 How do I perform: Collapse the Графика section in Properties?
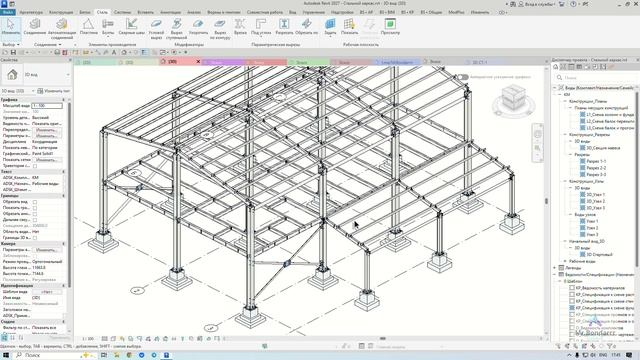(x=63, y=100)
